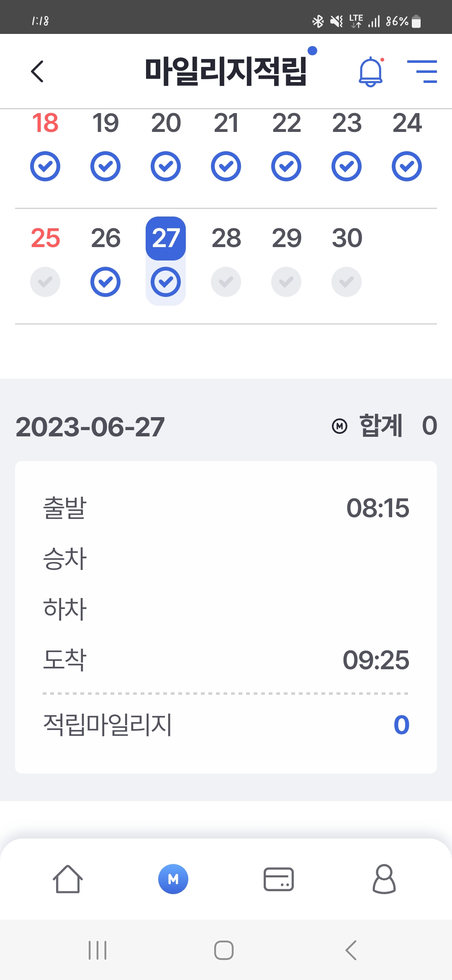Open the hamburger menu
Viewport: 452px width, 980px height.
[x=422, y=71]
